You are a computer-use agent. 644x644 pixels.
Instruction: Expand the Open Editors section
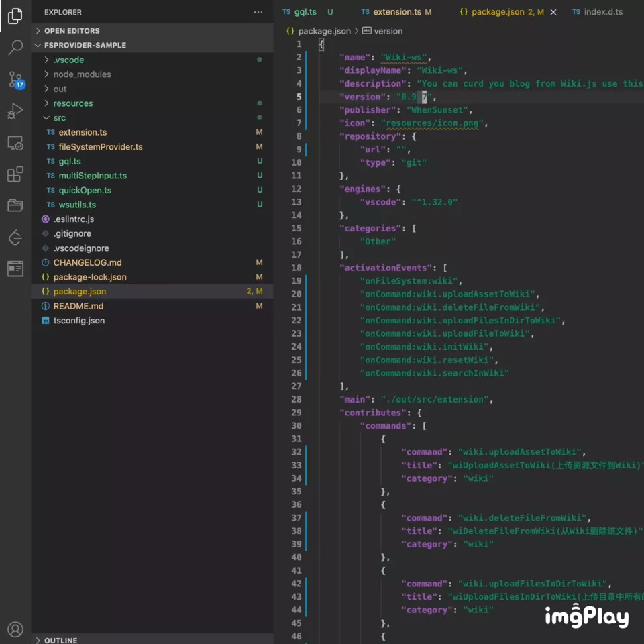[152, 31]
